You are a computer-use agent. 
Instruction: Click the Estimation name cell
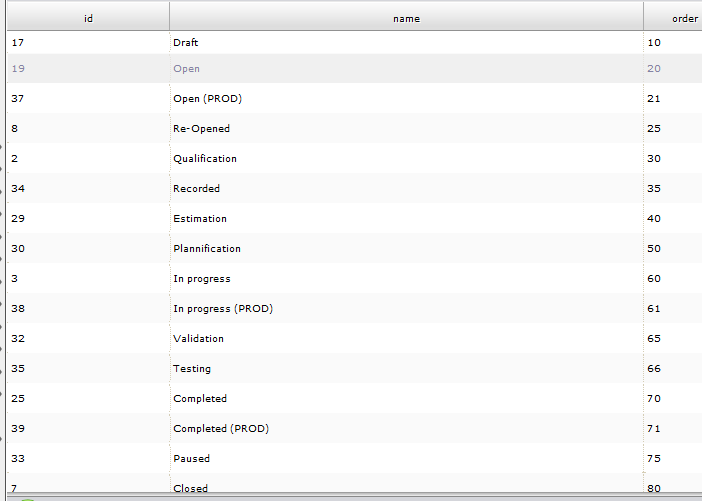(200, 219)
